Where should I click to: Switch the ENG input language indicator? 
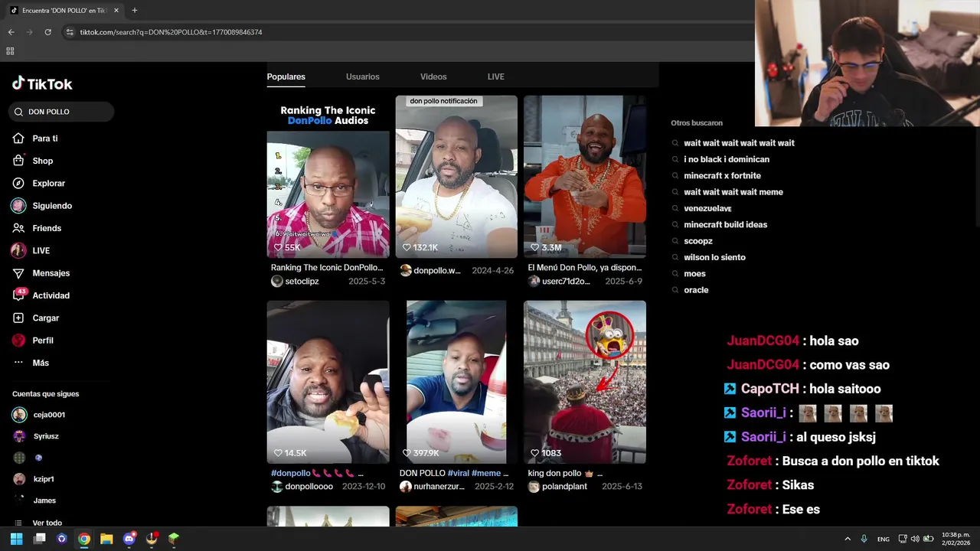tap(884, 539)
